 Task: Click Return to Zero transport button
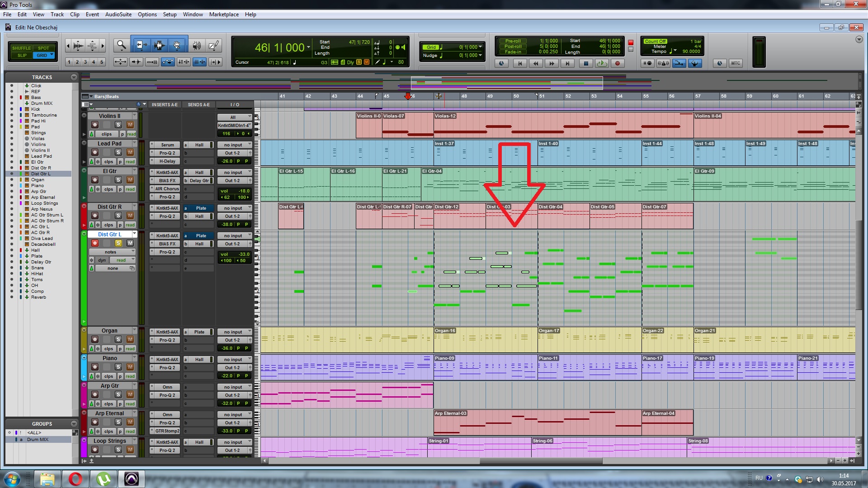tap(520, 63)
